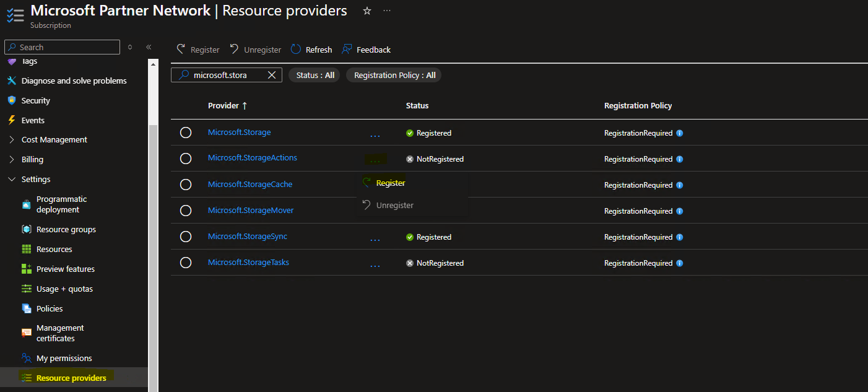
Task: Clear the microsoft.stora filter text
Action: (272, 75)
